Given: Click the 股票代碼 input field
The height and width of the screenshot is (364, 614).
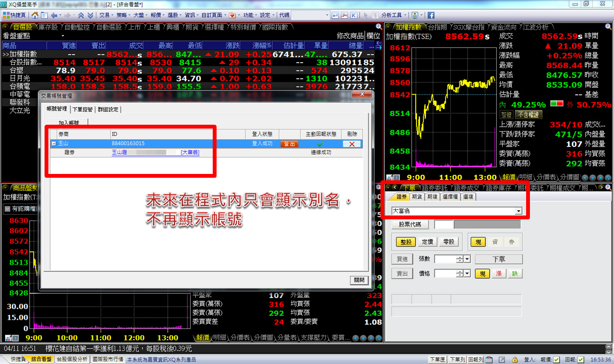Looking at the screenshot, I should (443, 224).
